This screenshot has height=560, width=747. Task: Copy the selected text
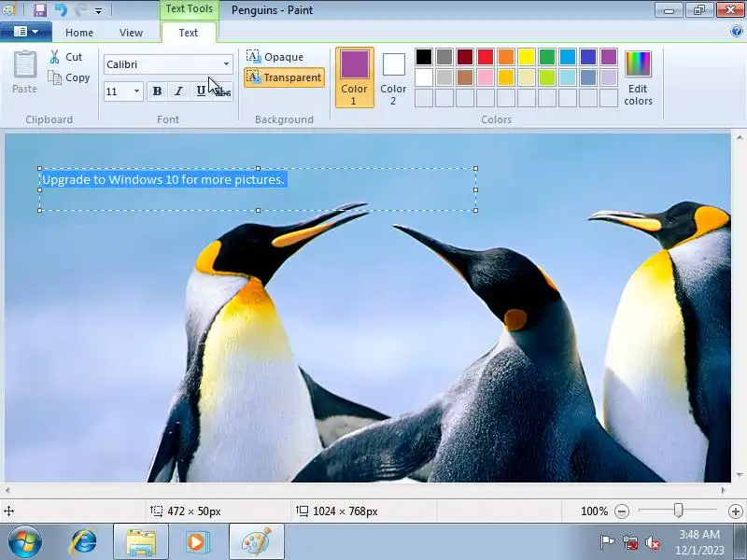click(x=69, y=77)
